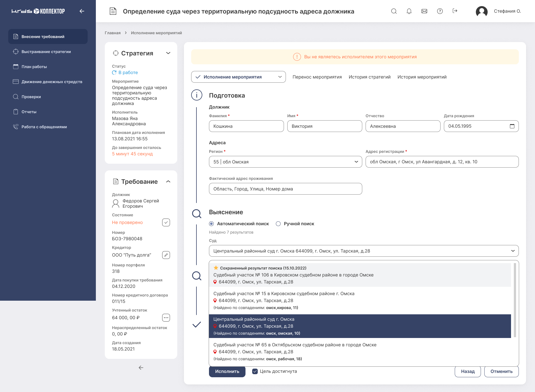Toggle the 'Цель достигнута' checkbox
The image size is (535, 392).
click(255, 371)
